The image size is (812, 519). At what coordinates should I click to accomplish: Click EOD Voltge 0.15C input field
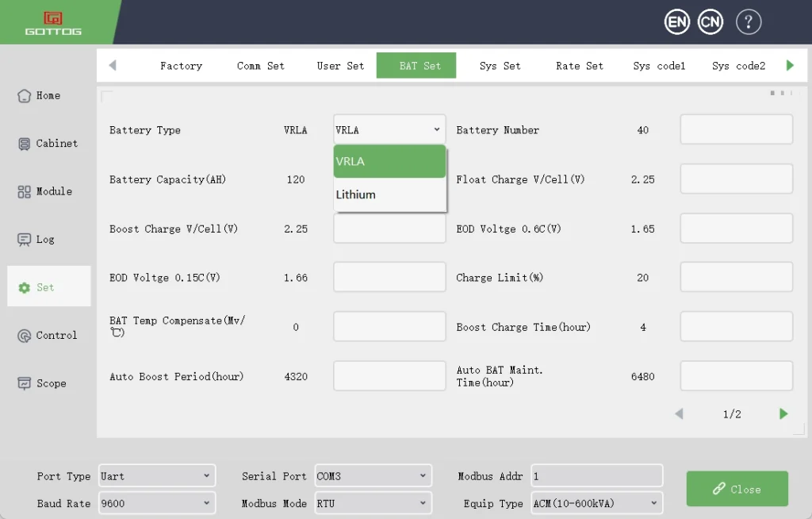(x=389, y=277)
